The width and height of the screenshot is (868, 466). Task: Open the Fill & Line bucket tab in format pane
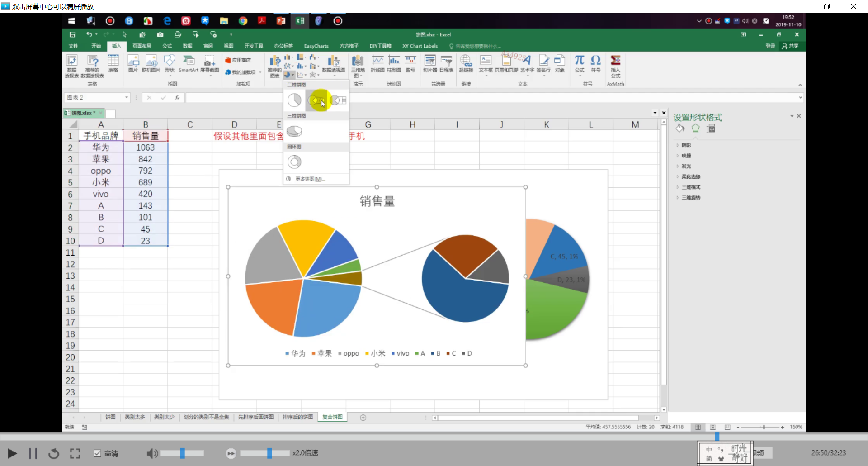point(680,128)
